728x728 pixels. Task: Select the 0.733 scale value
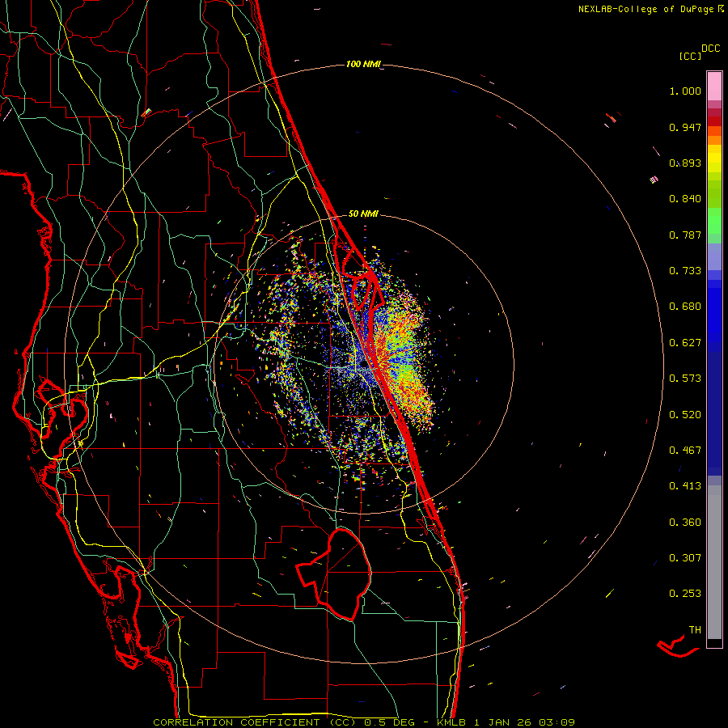(x=685, y=271)
